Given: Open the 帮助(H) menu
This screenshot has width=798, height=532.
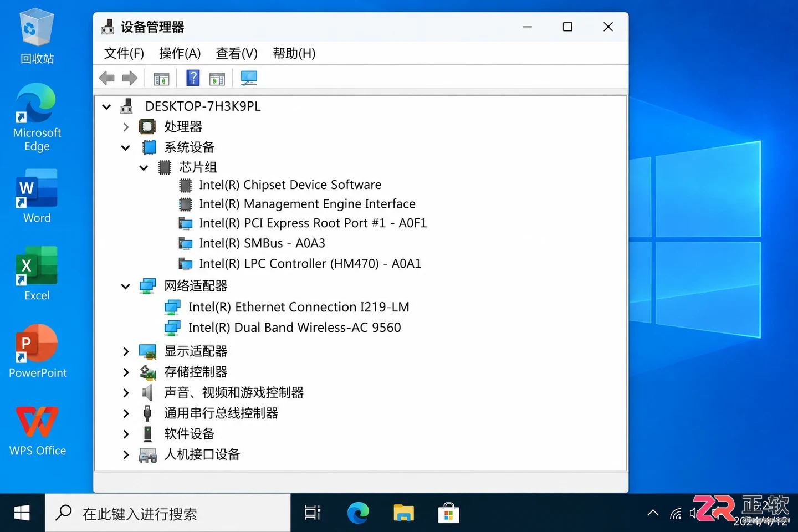Looking at the screenshot, I should coord(294,53).
